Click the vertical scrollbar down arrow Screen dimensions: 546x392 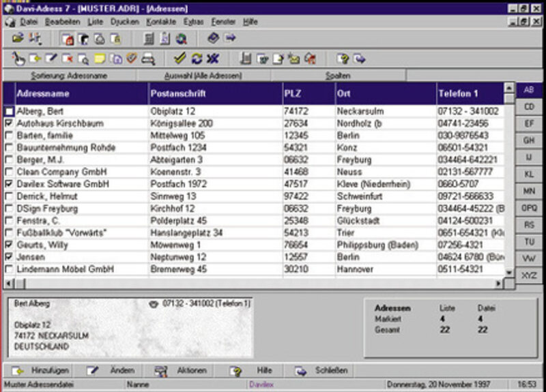pyautogui.click(x=509, y=272)
